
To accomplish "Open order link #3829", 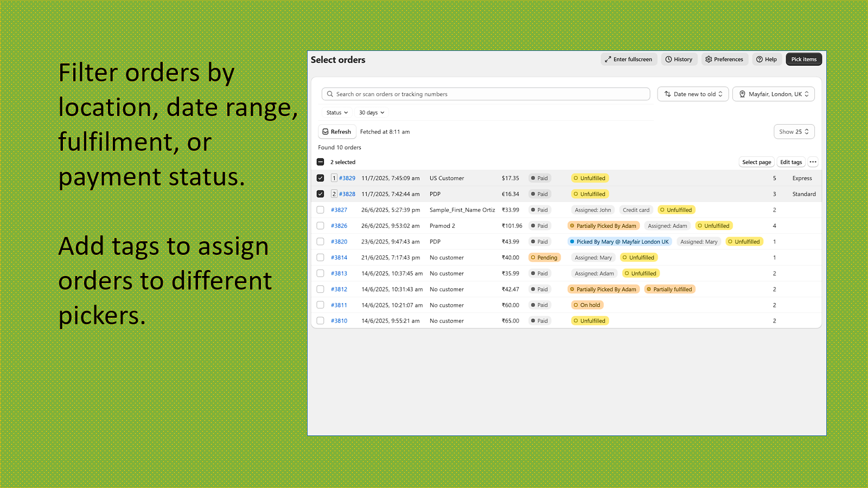I will tap(347, 178).
